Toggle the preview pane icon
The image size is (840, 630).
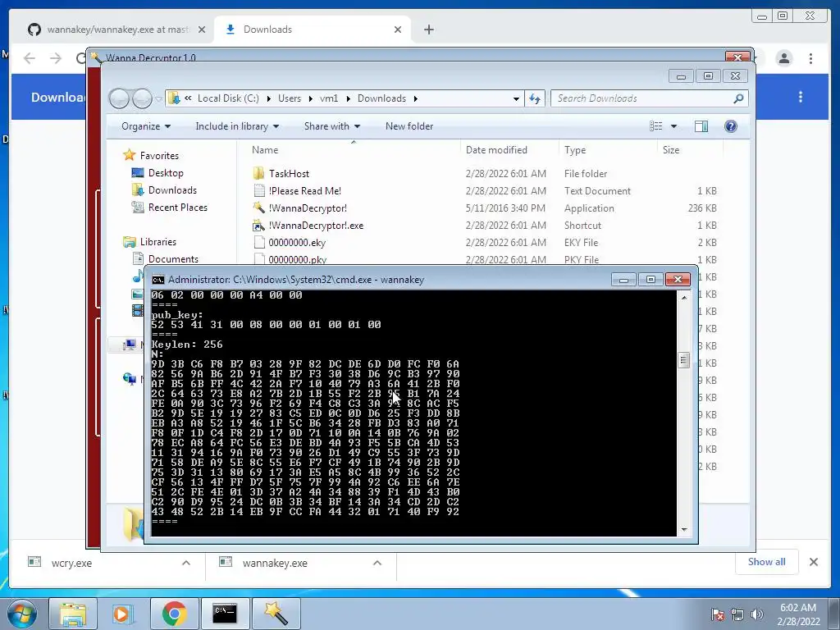(x=701, y=126)
